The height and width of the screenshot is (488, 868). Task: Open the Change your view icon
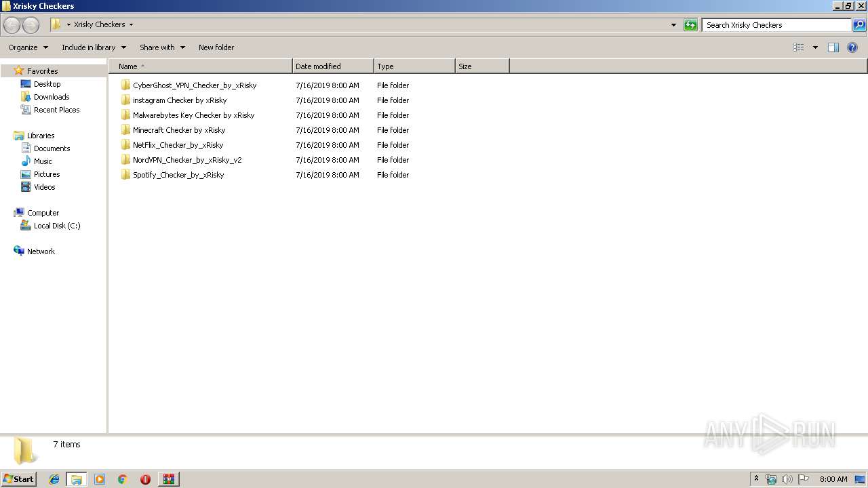[x=799, y=47]
